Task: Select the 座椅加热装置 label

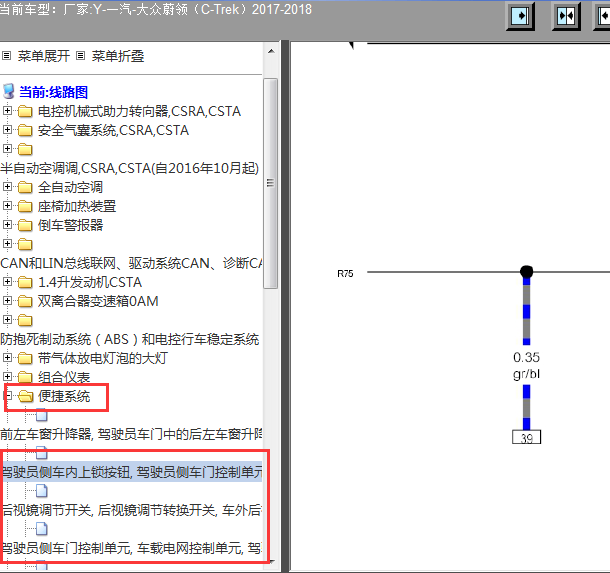Action: point(77,206)
